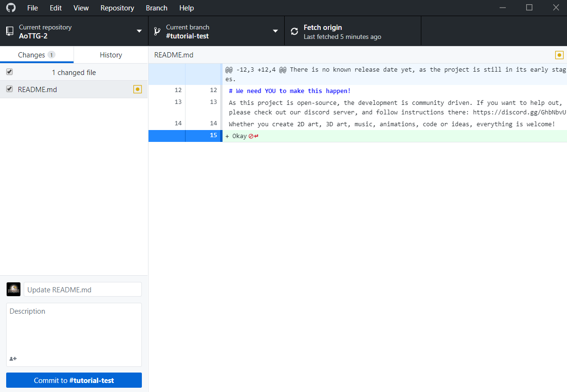Click the 'Whether you create 2D art' diff line

point(391,124)
